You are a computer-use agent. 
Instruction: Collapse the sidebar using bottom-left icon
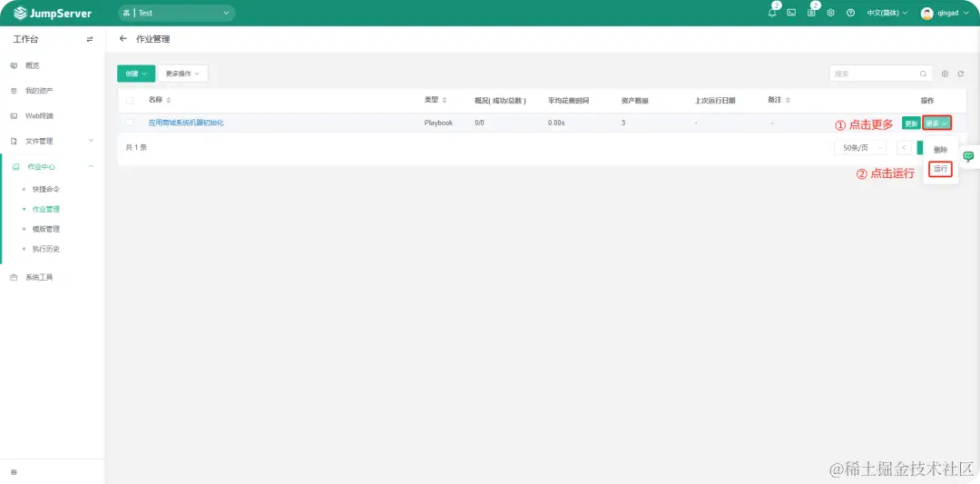click(14, 472)
